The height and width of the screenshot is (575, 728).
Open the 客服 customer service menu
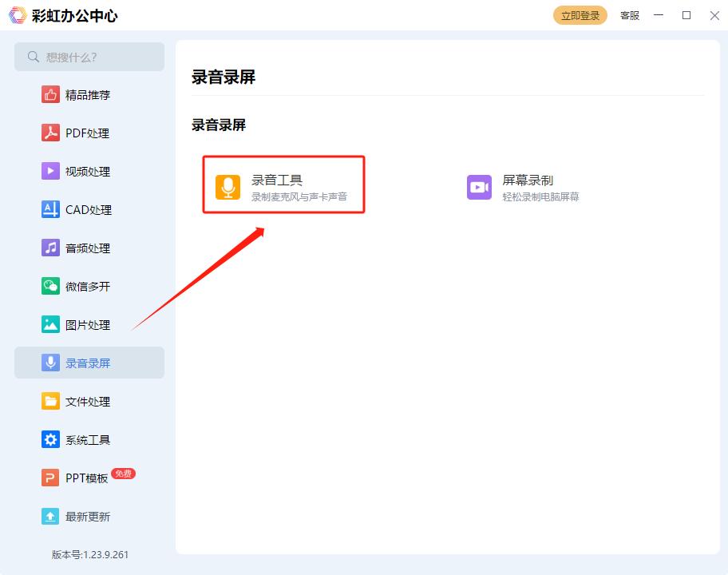tap(629, 15)
